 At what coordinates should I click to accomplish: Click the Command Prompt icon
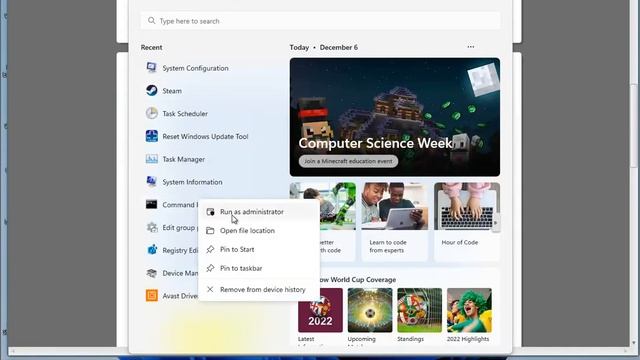tap(151, 204)
